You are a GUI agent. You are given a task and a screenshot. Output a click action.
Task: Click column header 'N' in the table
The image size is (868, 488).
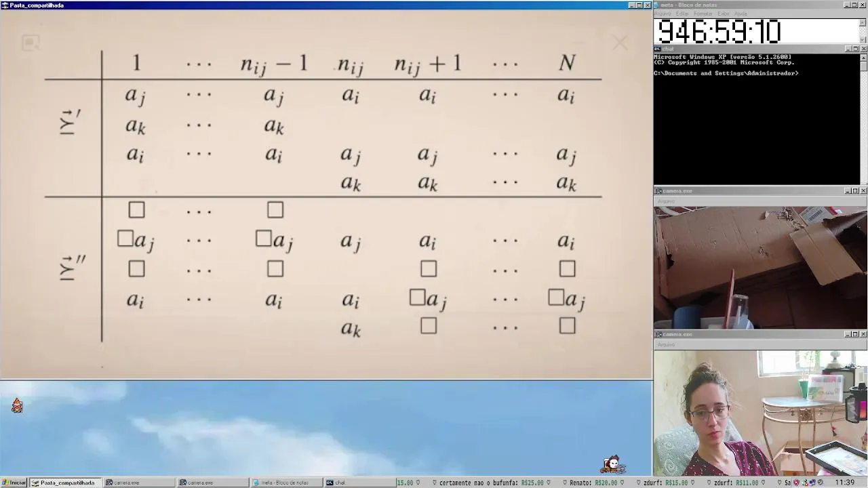[567, 63]
